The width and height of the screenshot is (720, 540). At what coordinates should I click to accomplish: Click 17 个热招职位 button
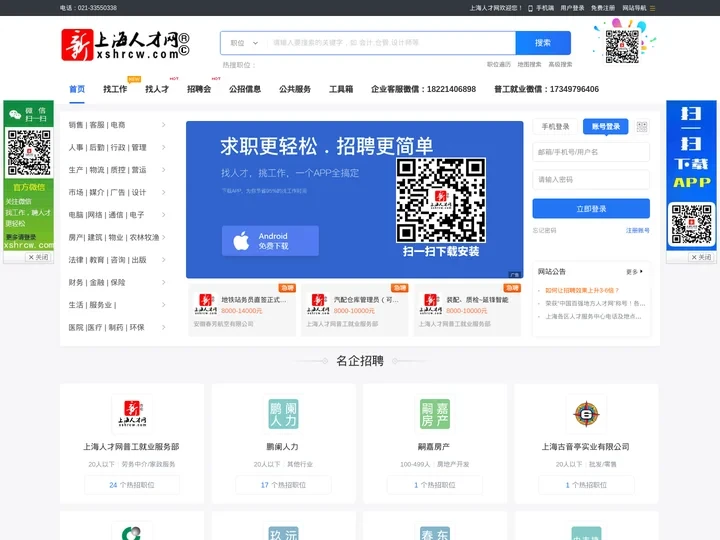pos(283,485)
